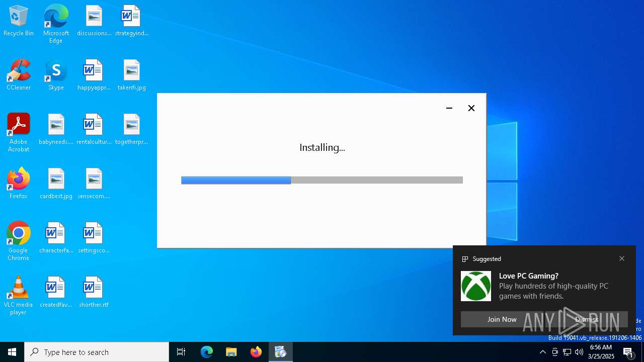The width and height of the screenshot is (644, 362).
Task: Select the characterfa Word document icon
Action: point(56,238)
